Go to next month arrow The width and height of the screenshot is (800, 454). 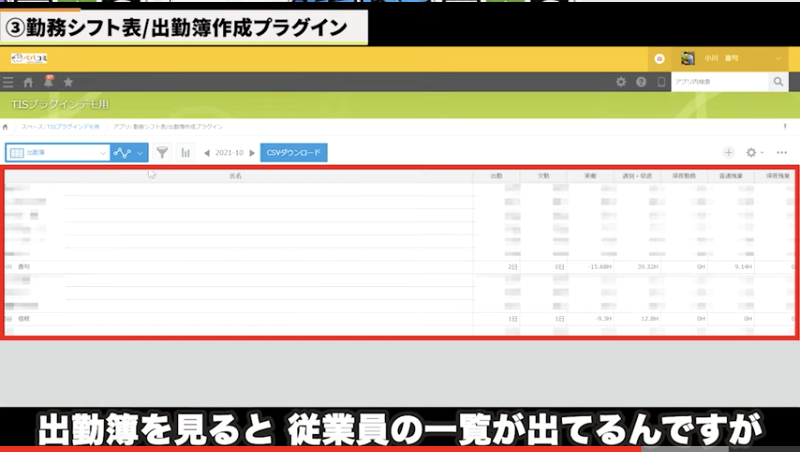252,153
